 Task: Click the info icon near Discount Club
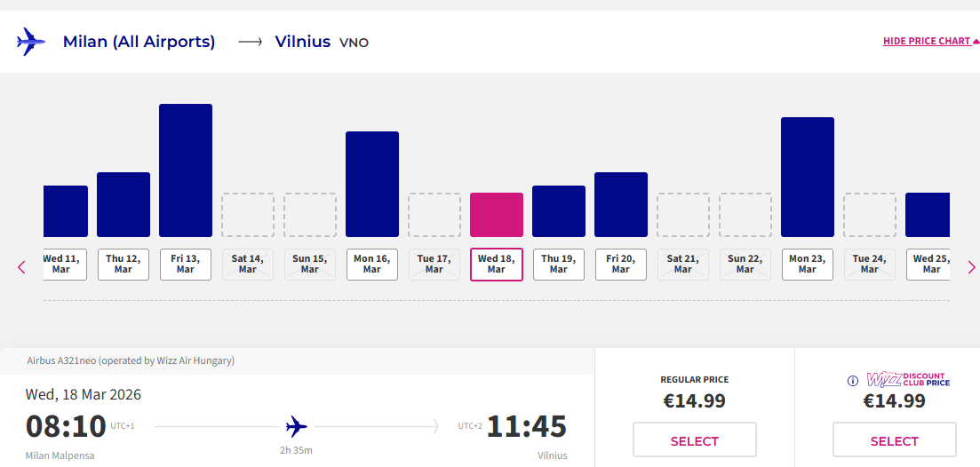853,381
